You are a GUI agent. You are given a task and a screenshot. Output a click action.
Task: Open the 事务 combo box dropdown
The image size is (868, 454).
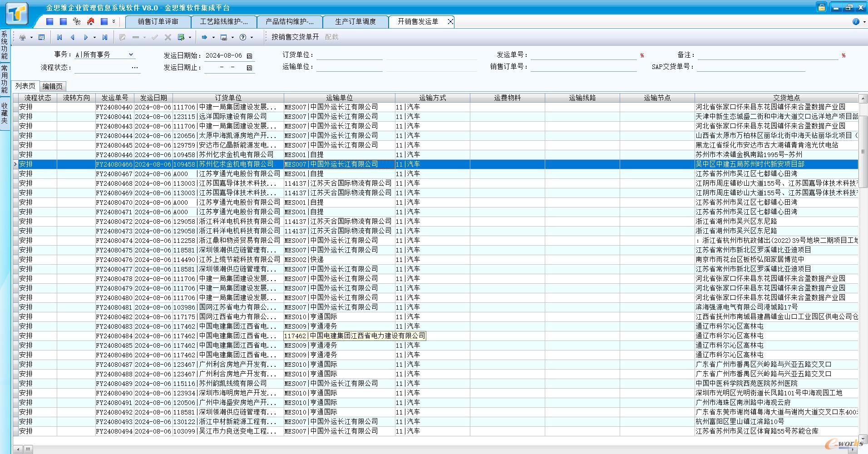131,54
